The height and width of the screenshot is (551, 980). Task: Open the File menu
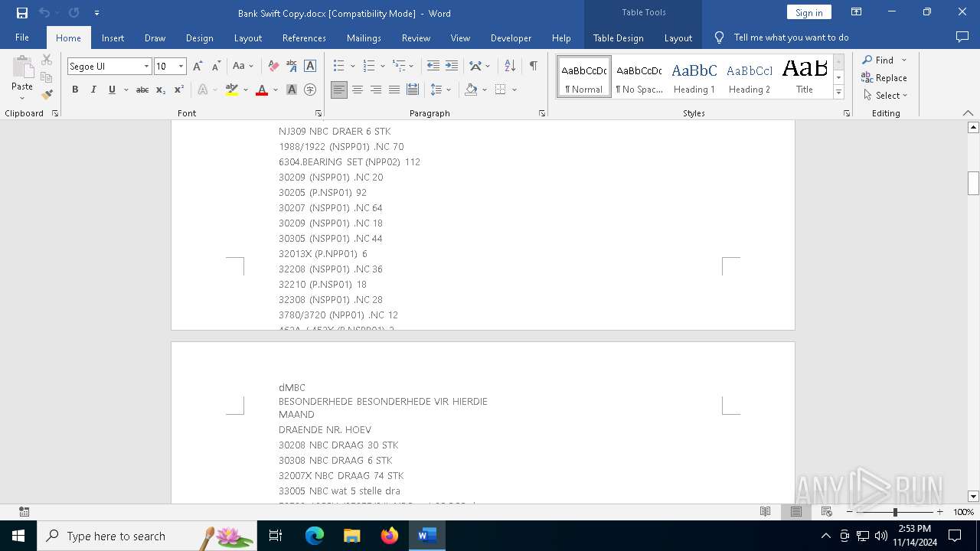point(22,37)
